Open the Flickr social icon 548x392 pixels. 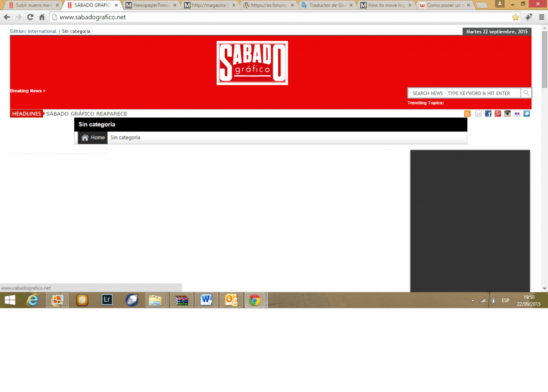pos(517,114)
